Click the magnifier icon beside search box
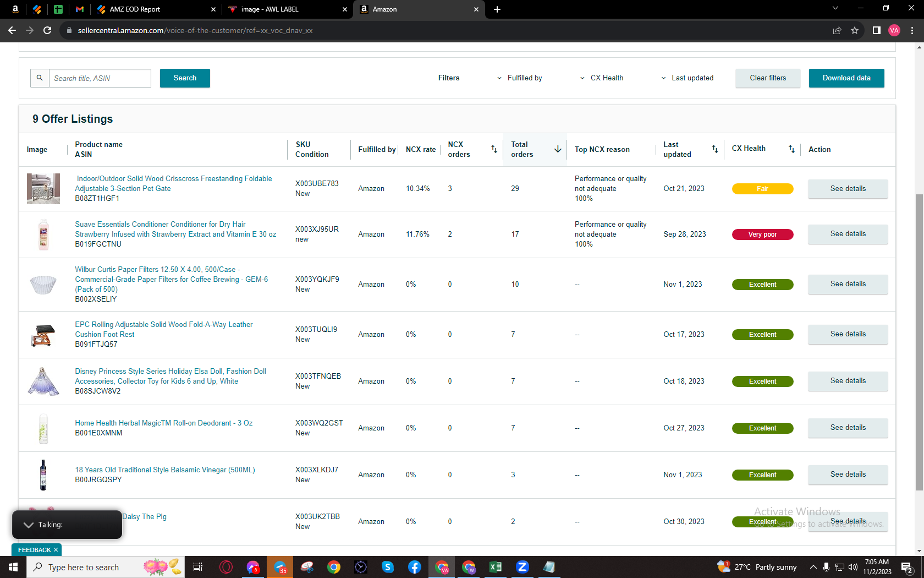The height and width of the screenshot is (578, 924). point(40,78)
